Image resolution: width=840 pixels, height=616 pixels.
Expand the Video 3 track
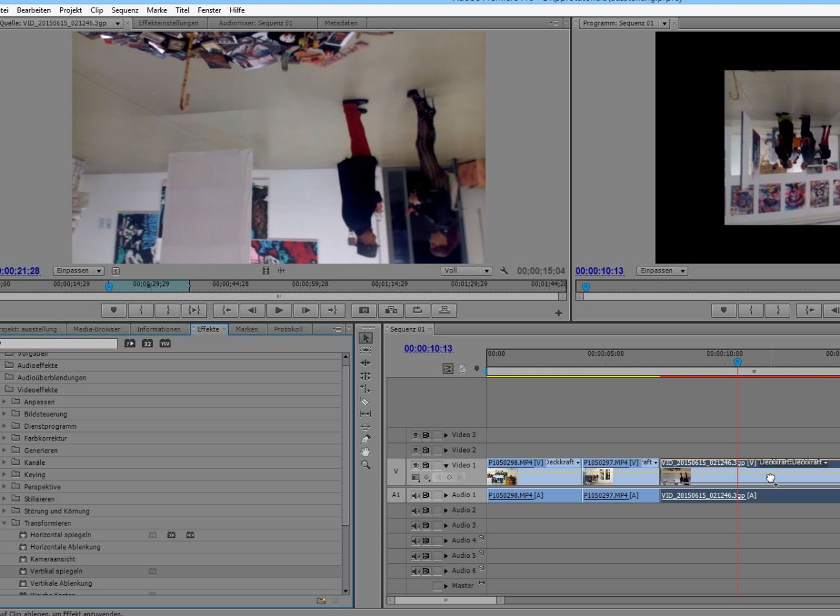click(x=446, y=435)
